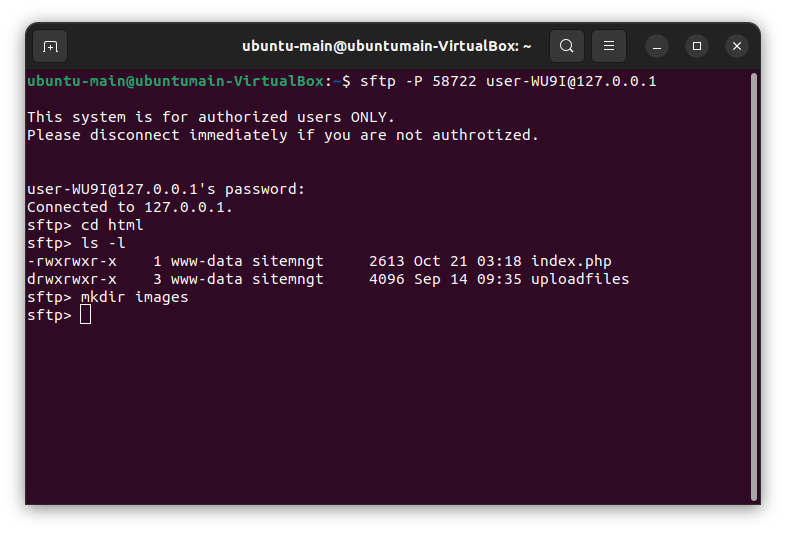Screen dimensions: 786x533
Task: Click the -rwxrwxr-x permissions string
Action: (72, 261)
